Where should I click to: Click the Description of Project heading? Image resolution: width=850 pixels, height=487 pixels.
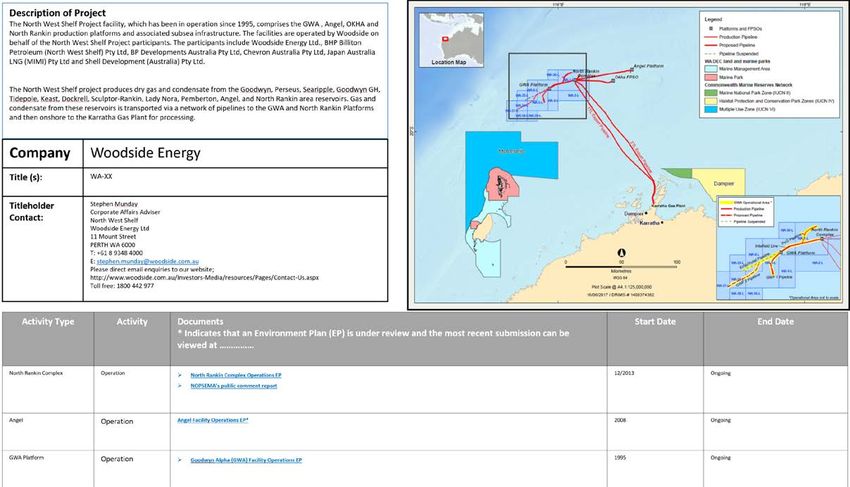[57, 12]
